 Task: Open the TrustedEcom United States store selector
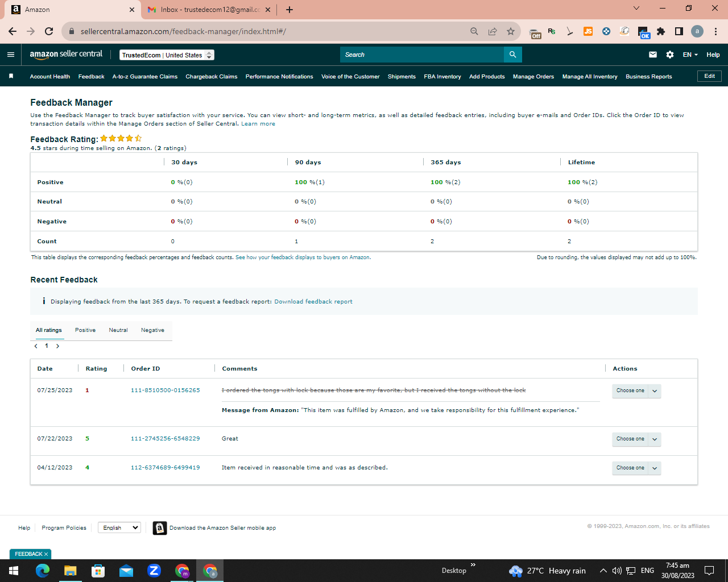pyautogui.click(x=167, y=55)
